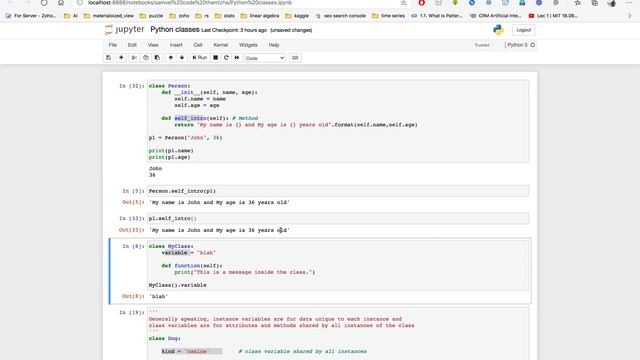Click the kernel idle status circle

pos(533,45)
